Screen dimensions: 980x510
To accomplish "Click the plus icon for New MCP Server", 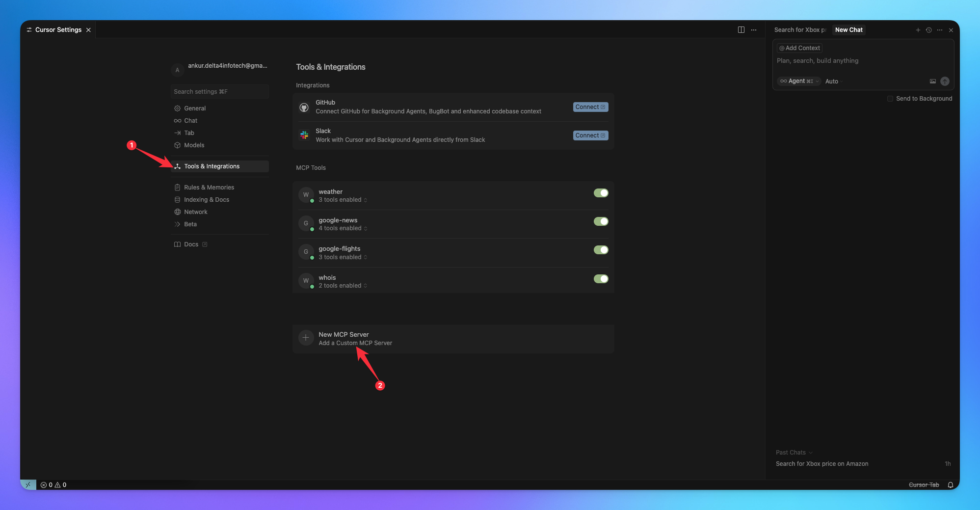I will pyautogui.click(x=306, y=338).
